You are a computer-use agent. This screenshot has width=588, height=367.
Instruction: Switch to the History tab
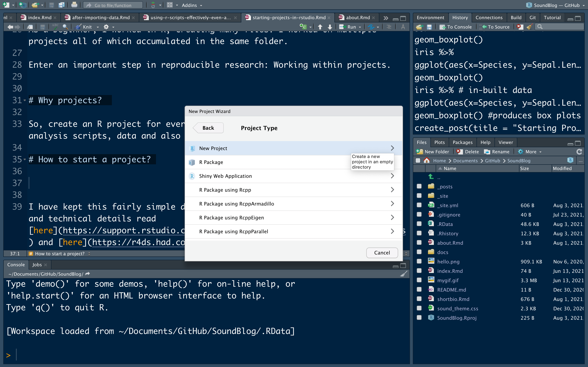(459, 17)
